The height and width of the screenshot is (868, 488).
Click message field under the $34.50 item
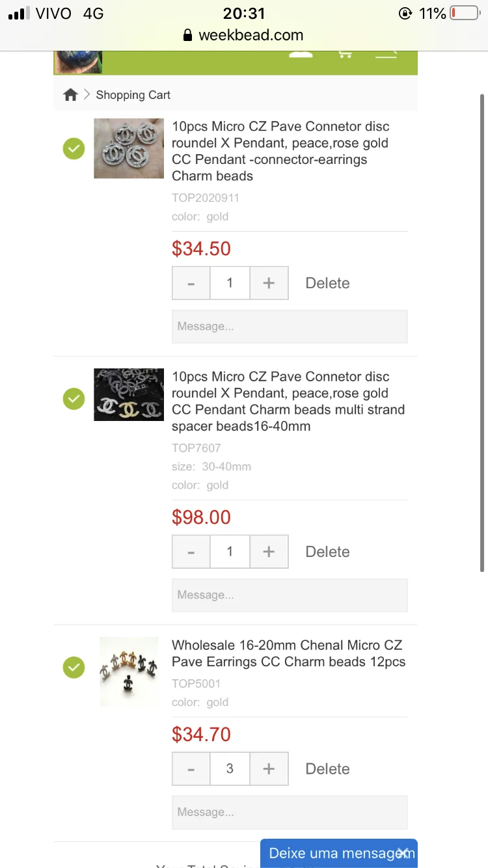tap(290, 327)
